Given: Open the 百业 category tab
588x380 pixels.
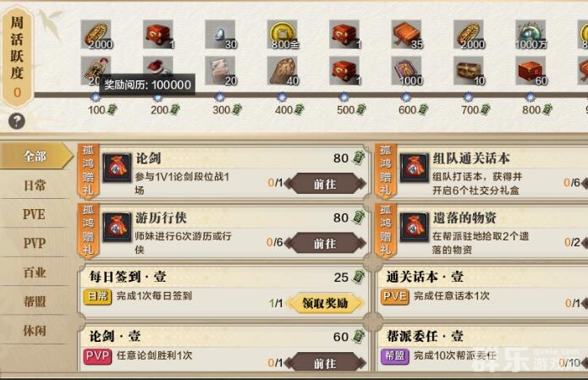Looking at the screenshot, I should [x=35, y=273].
